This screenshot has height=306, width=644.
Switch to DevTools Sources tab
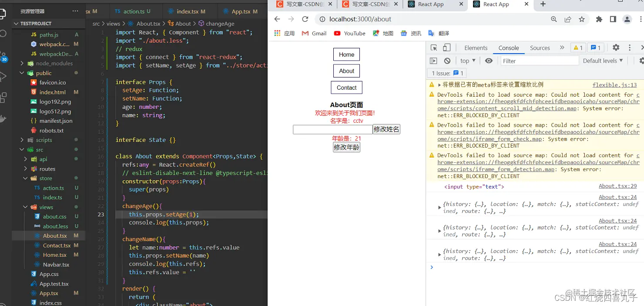pyautogui.click(x=540, y=48)
